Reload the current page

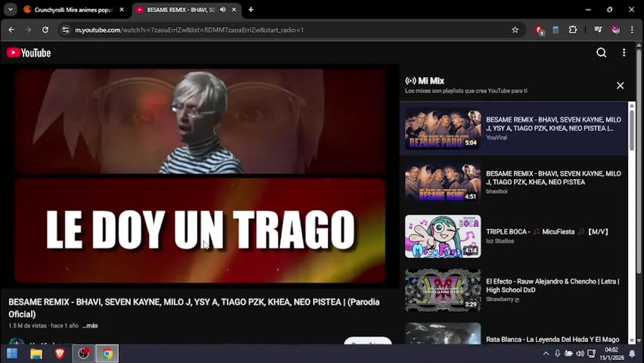pyautogui.click(x=45, y=30)
